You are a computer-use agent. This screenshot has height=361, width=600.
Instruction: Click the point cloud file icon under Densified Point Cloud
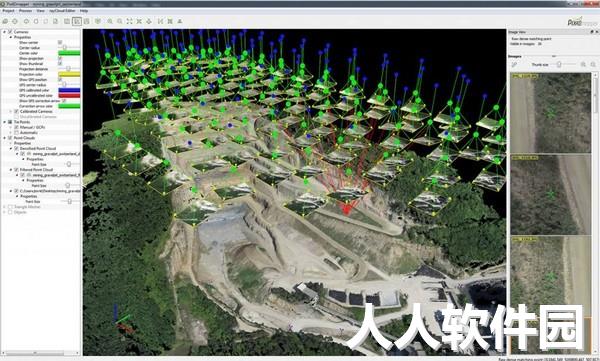[x=29, y=154]
